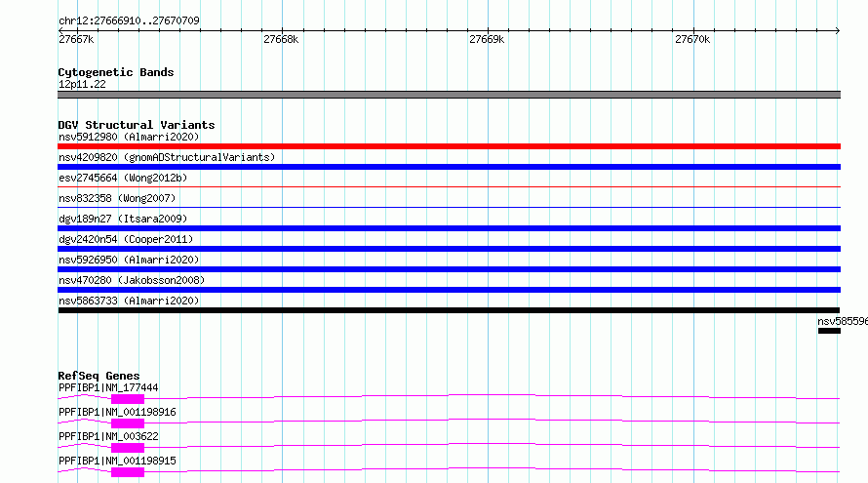Click the 27670k ruler tick label
Viewport: 868px width, 483px height.
[x=692, y=39]
